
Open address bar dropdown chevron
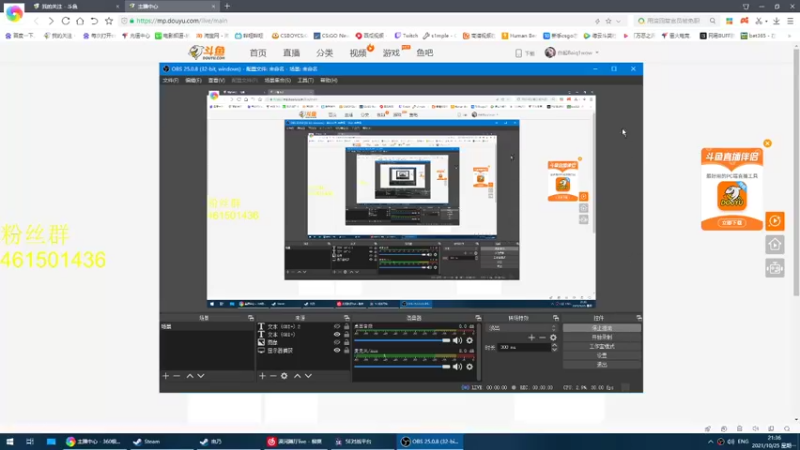618,21
